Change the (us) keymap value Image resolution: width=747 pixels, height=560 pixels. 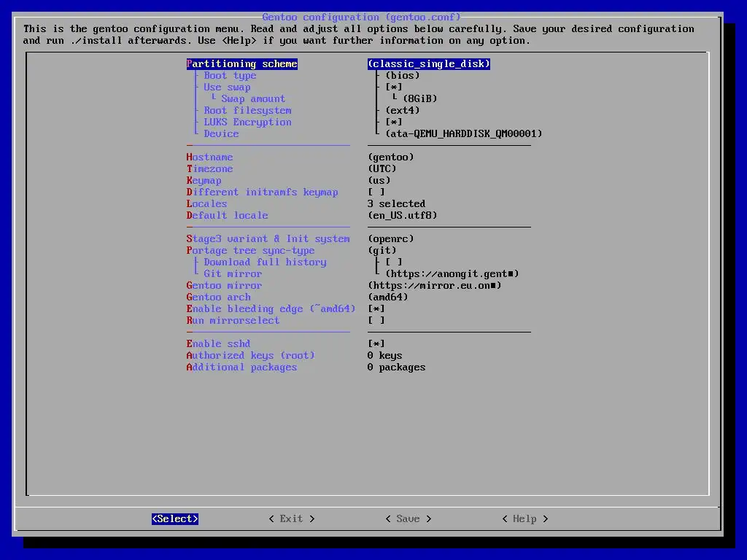click(x=379, y=181)
